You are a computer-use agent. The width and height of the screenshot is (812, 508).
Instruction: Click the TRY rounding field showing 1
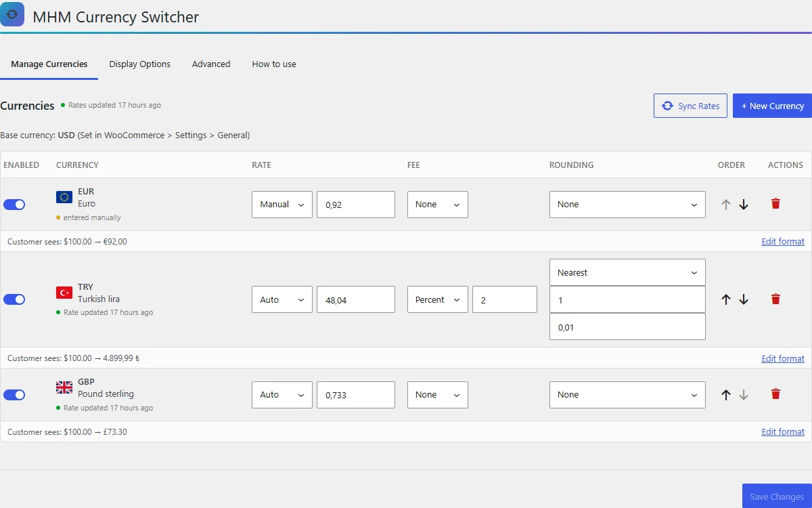[x=627, y=299]
